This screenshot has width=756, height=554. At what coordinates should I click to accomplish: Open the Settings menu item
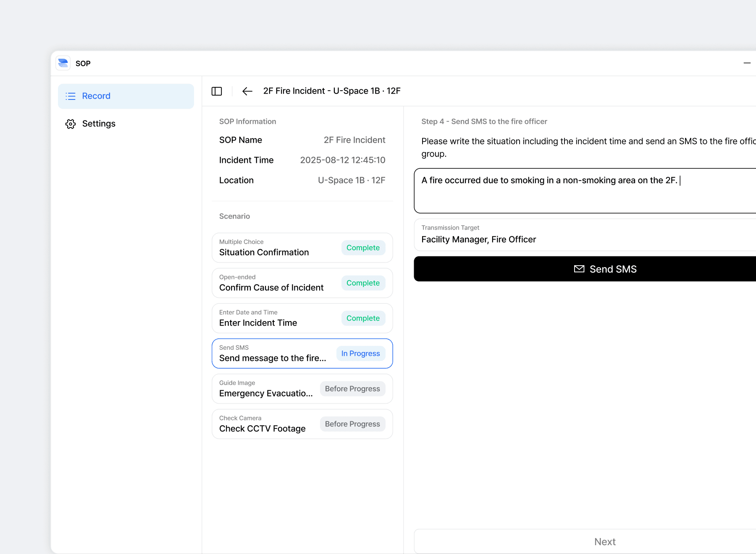coord(99,124)
